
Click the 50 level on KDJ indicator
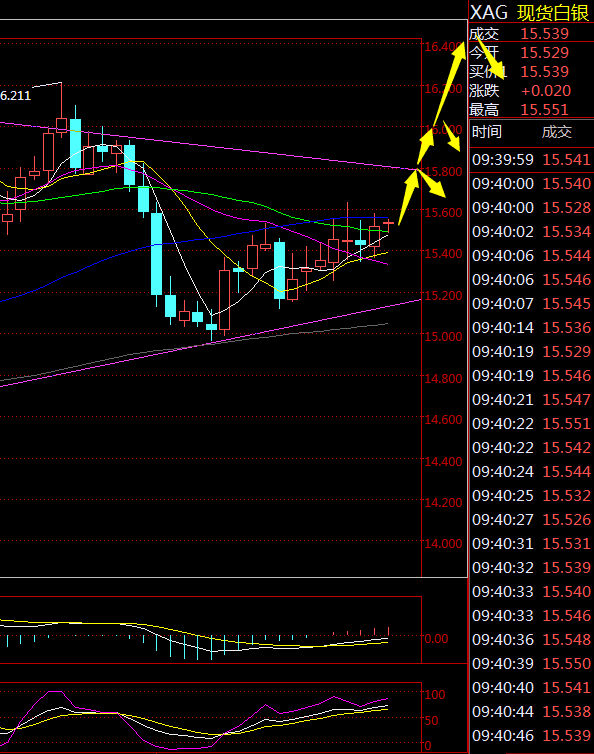(x=431, y=720)
